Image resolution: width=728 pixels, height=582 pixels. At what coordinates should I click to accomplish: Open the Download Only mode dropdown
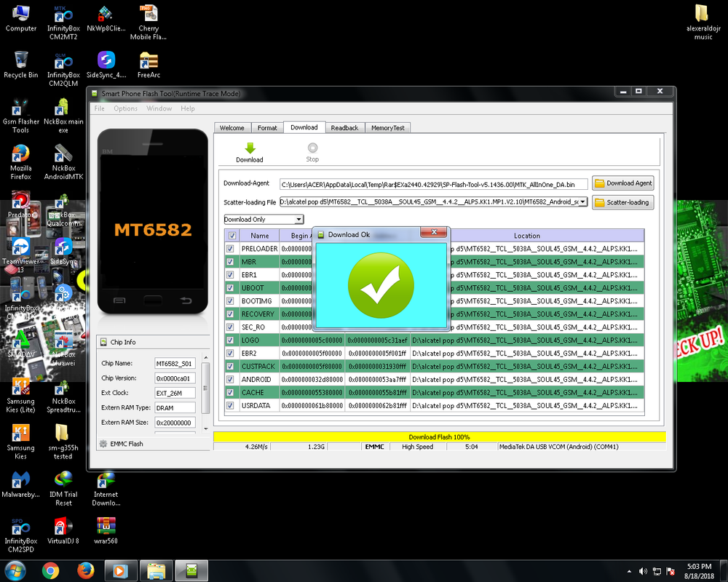pos(264,219)
